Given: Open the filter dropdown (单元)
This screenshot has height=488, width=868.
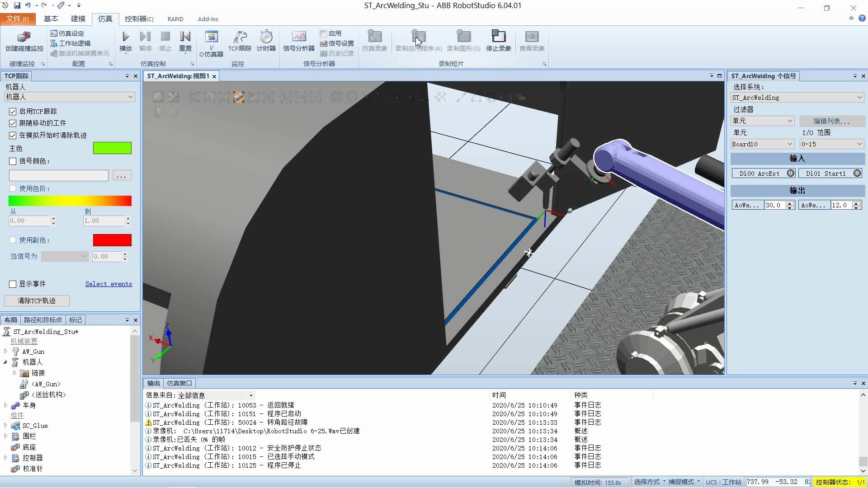Looking at the screenshot, I should (763, 121).
